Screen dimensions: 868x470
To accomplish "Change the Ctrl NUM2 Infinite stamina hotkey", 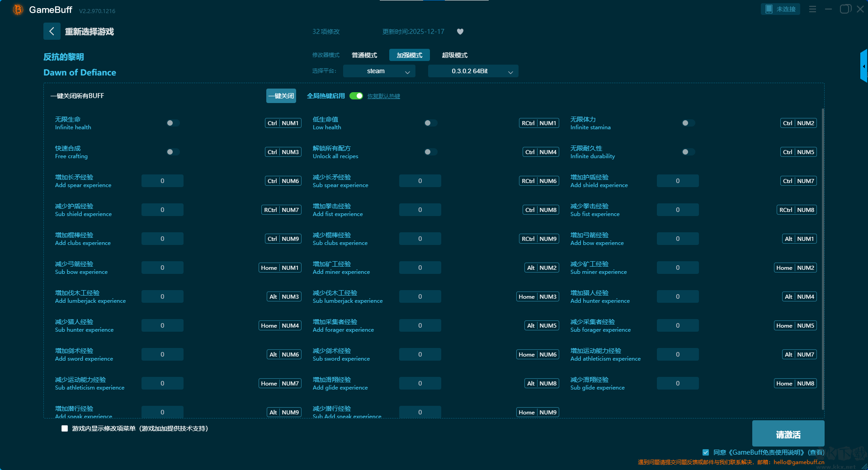I will coord(798,123).
